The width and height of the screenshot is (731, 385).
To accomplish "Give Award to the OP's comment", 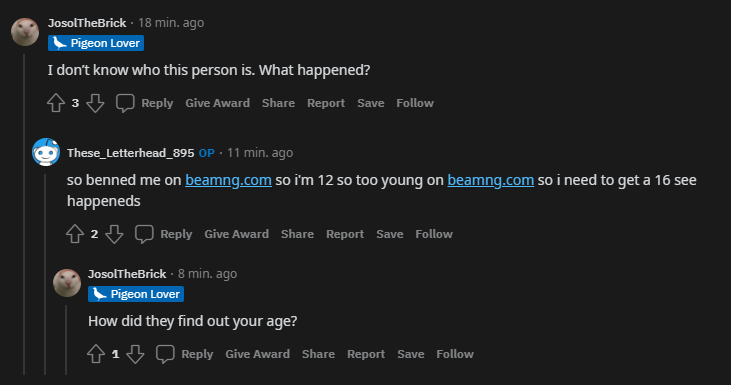I will pos(236,234).
